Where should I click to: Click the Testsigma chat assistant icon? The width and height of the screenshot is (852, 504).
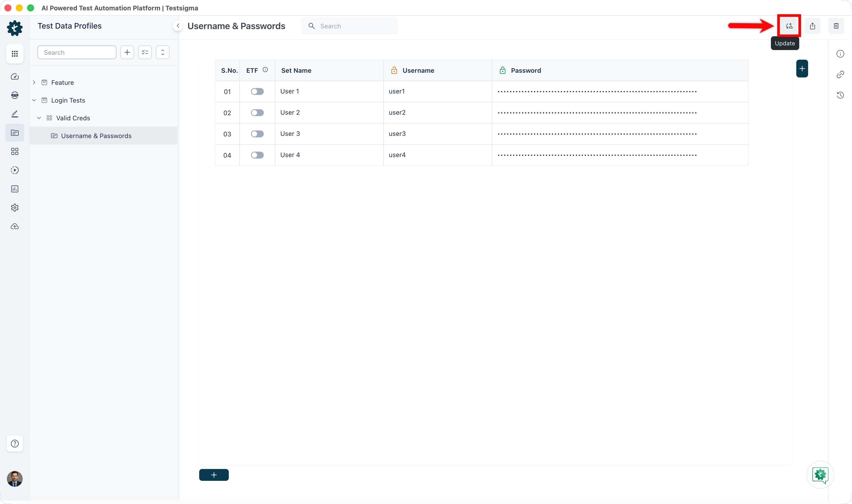820,475
